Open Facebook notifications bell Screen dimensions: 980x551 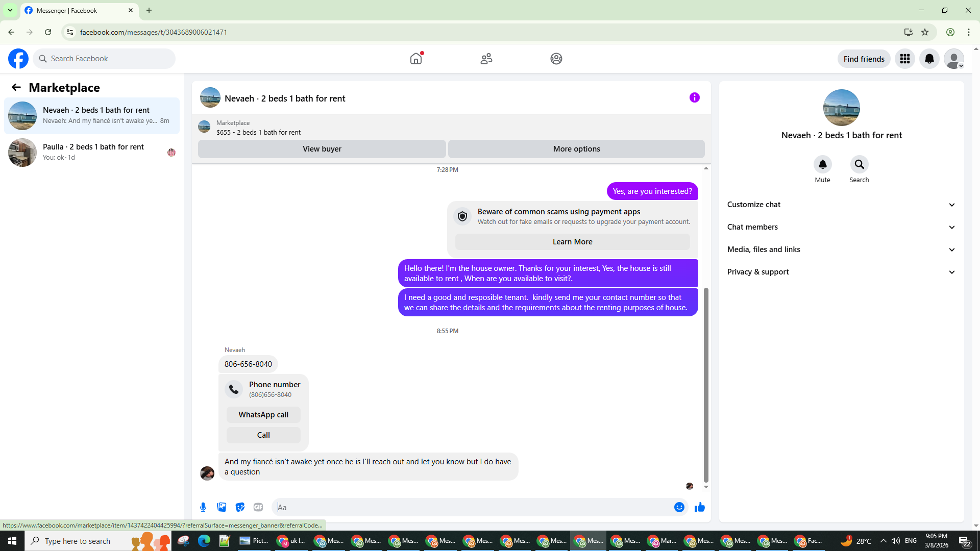click(x=929, y=59)
